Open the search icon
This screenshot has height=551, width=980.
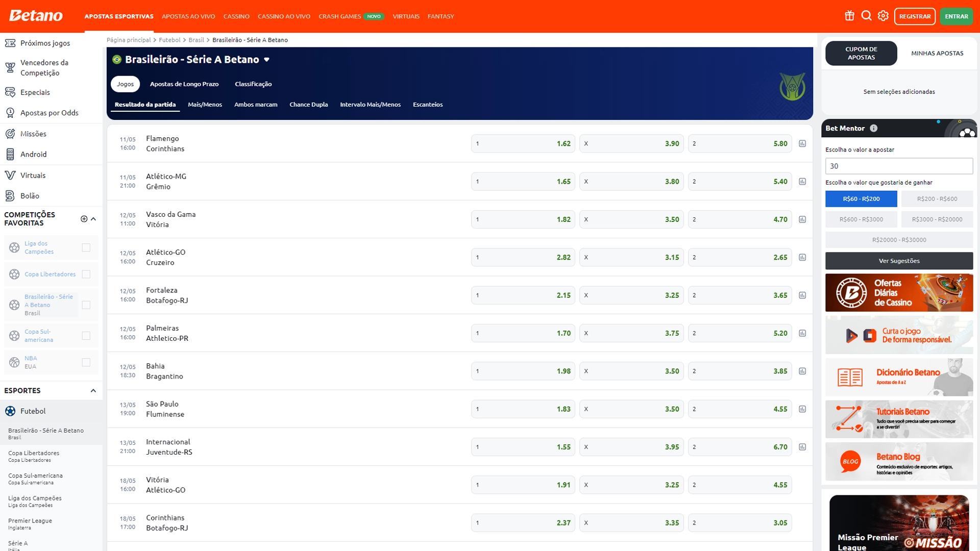(x=868, y=16)
